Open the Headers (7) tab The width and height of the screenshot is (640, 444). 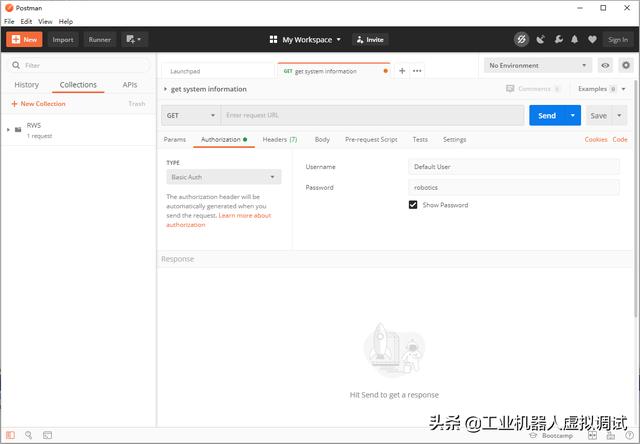point(280,140)
